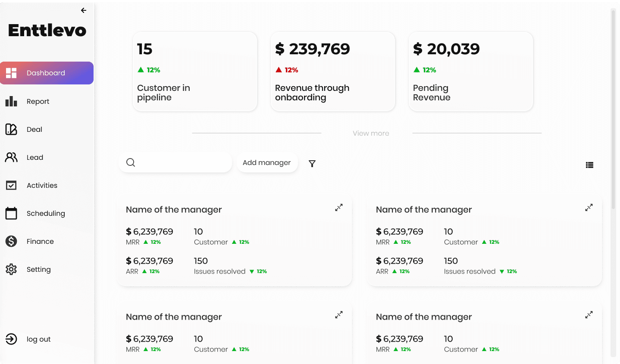This screenshot has height=364, width=620.
Task: Collapse sidebar with the back arrow
Action: 84,10
